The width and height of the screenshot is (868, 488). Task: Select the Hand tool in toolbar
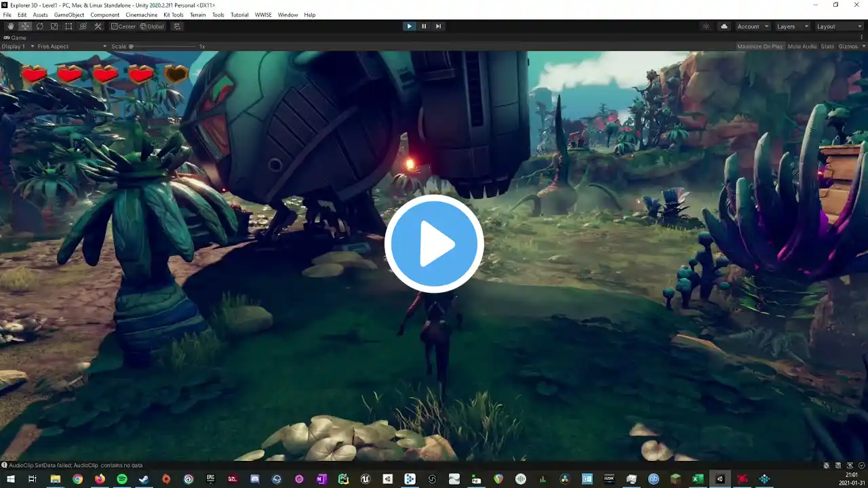tap(10, 26)
